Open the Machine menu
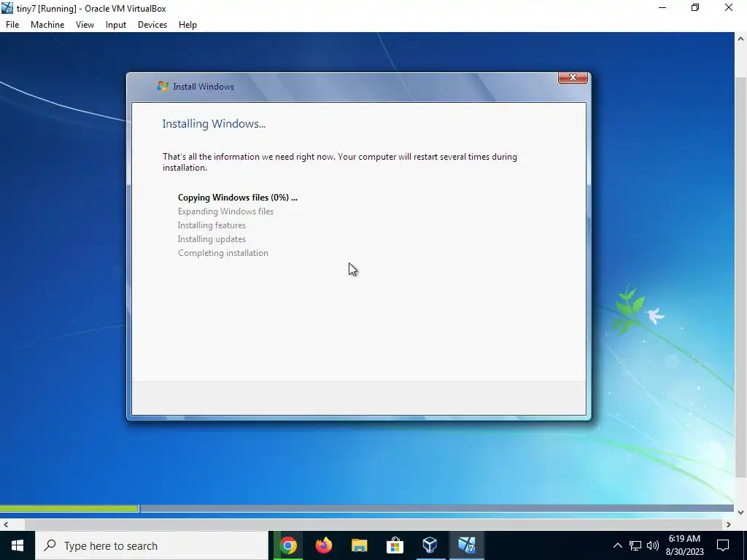Image resolution: width=747 pixels, height=560 pixels. coord(47,25)
